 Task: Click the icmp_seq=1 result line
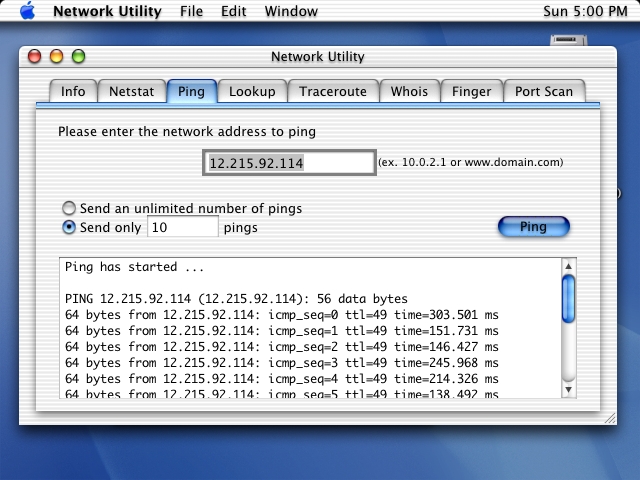(x=282, y=331)
